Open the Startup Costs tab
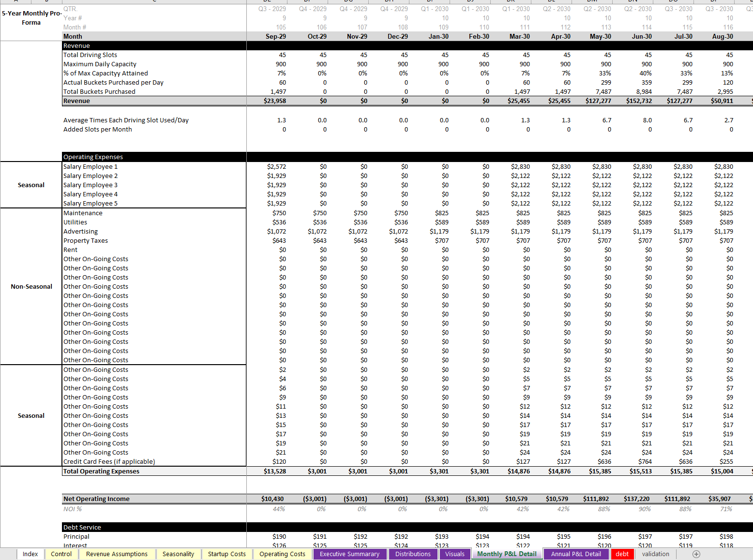The width and height of the screenshot is (753, 560). click(227, 554)
